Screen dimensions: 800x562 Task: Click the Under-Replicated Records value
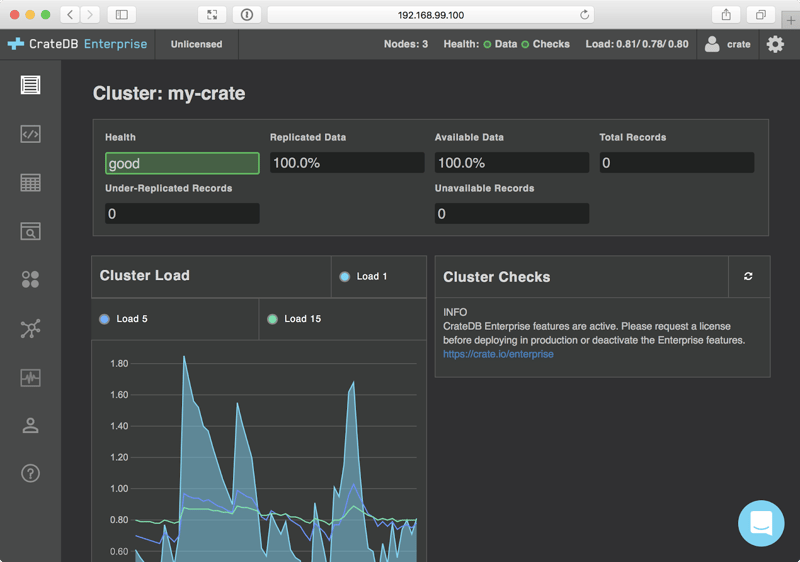(182, 213)
